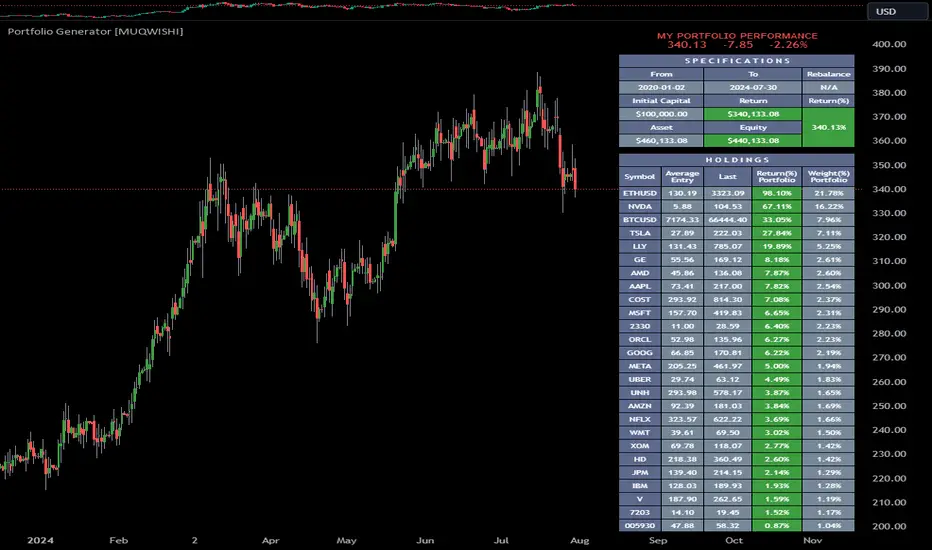The width and height of the screenshot is (932, 550).
Task: Click the 67.11% return for NVDA
Action: click(x=776, y=207)
